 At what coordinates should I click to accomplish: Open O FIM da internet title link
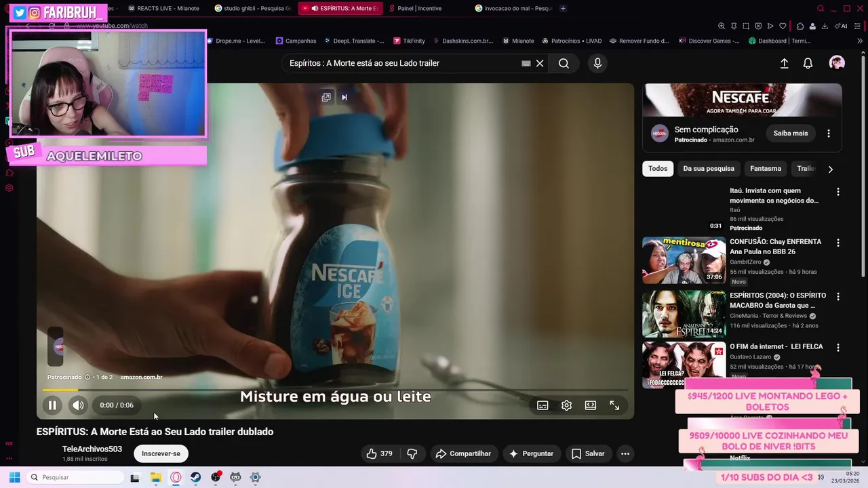click(x=776, y=346)
